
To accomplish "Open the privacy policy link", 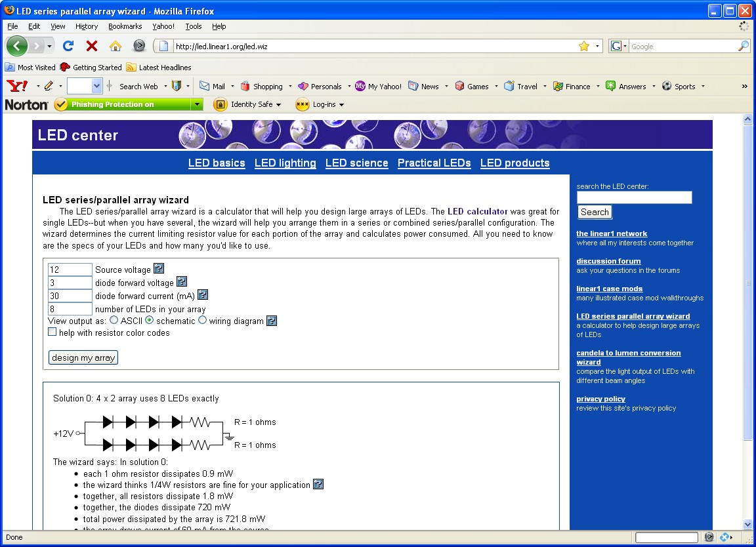I will (x=600, y=399).
